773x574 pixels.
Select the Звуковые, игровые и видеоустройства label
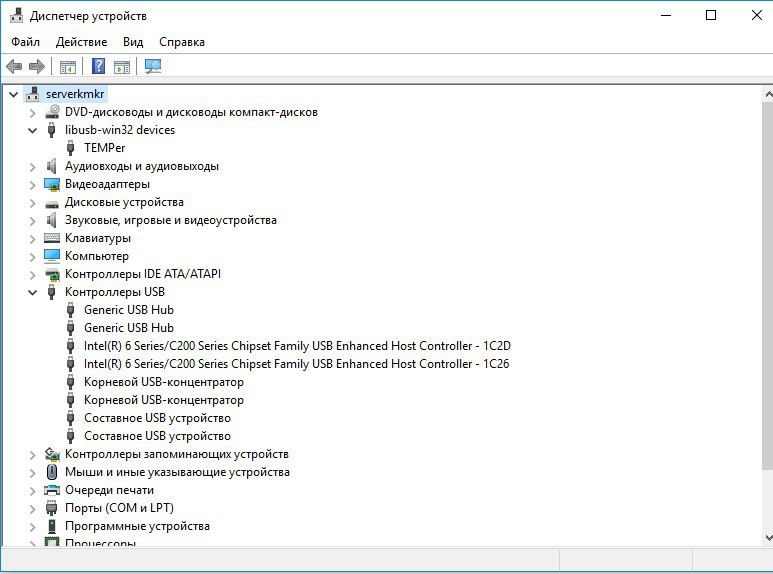click(171, 220)
